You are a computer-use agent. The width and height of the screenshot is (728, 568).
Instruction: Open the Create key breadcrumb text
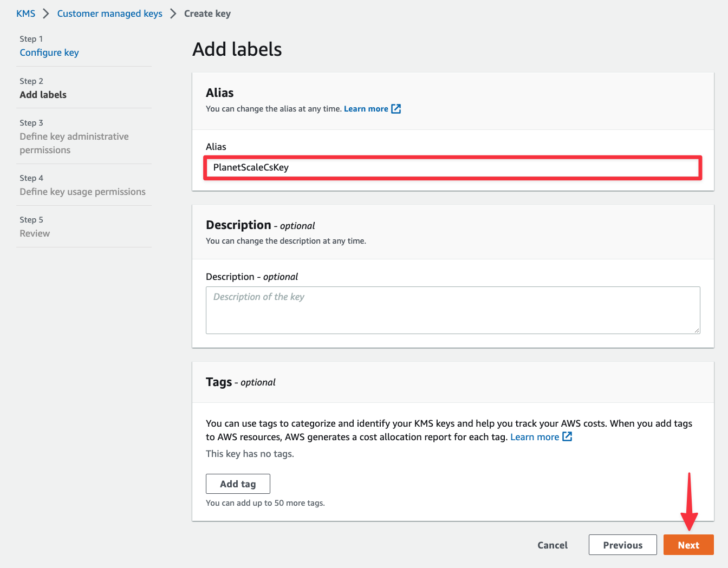pos(207,14)
